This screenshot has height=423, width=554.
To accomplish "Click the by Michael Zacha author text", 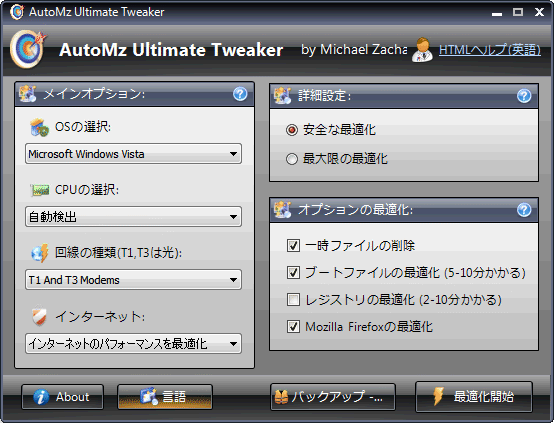I will [x=354, y=50].
